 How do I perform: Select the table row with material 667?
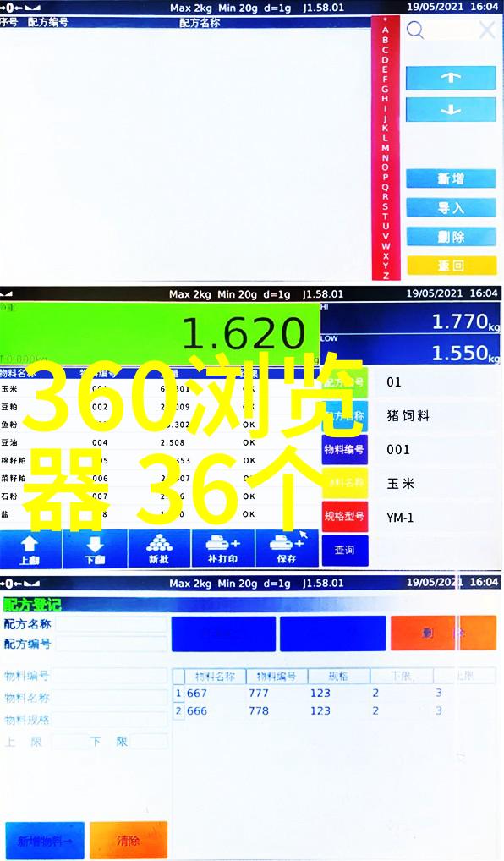point(335,693)
